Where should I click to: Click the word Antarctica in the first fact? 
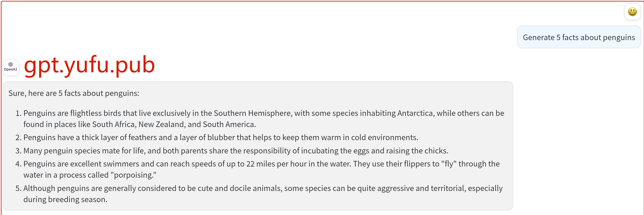(415, 113)
